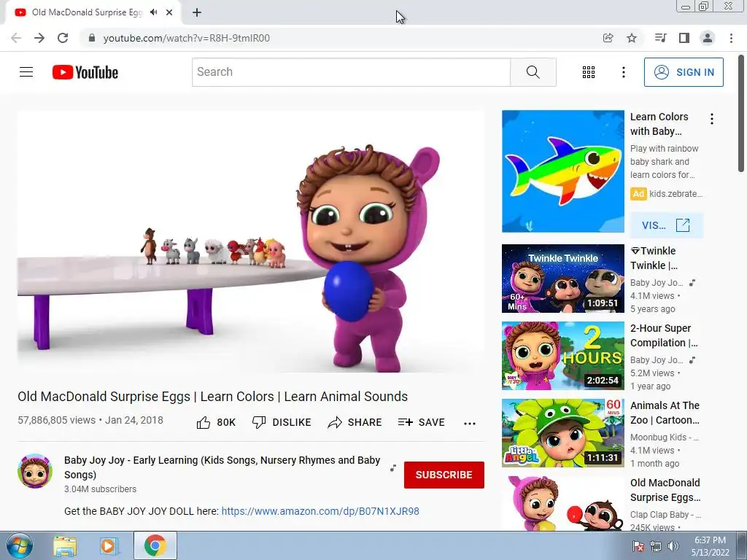Play the Twinkle Twinkle video thumbnail

pyautogui.click(x=562, y=279)
